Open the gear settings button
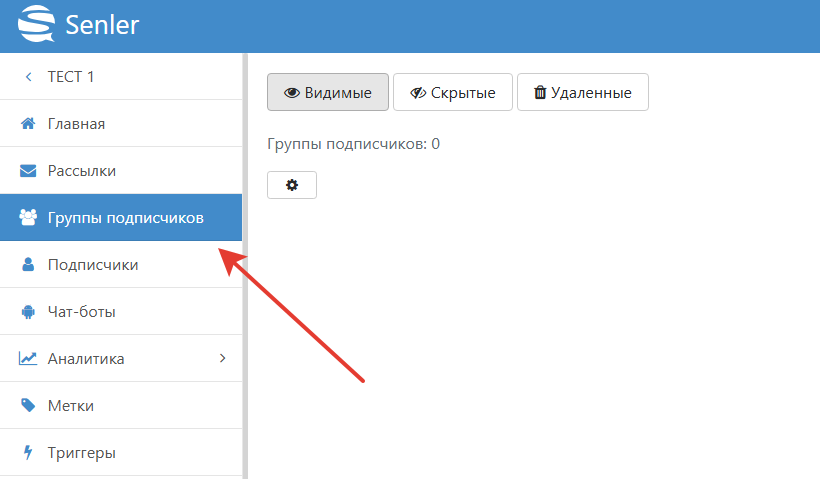This screenshot has width=820, height=479. click(x=292, y=185)
